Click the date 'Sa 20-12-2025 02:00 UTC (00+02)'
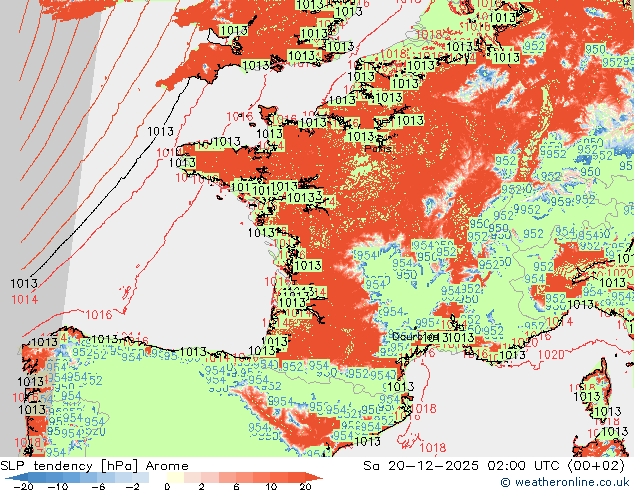The height and width of the screenshot is (490, 634). click(x=494, y=466)
